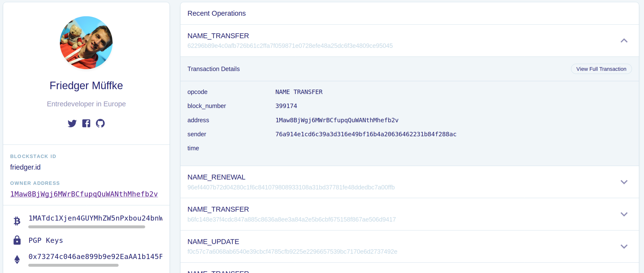Click the address field label in details
The image size is (644, 273).
(198, 120)
